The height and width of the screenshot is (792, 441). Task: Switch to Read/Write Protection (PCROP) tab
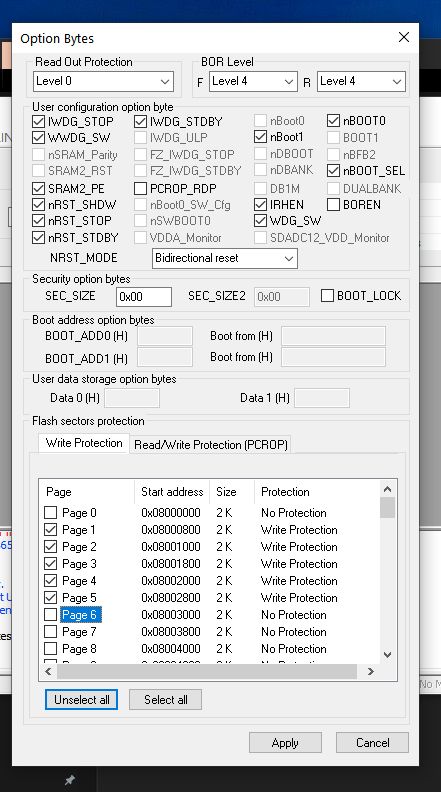pyautogui.click(x=211, y=444)
